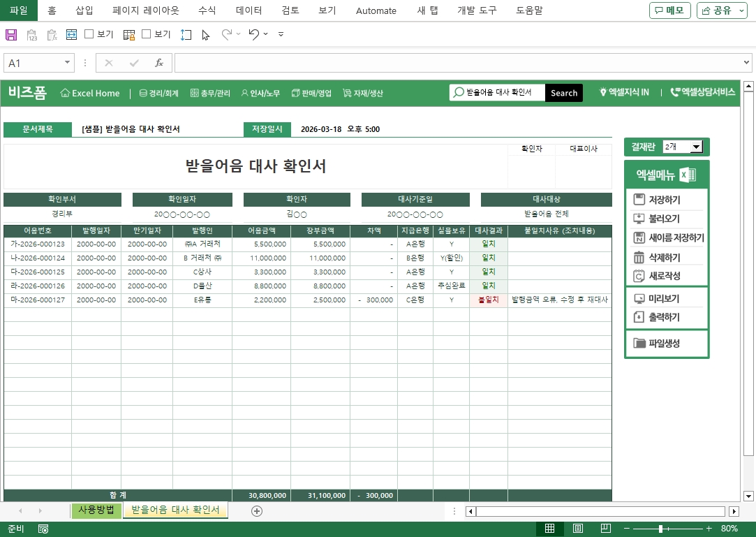The height and width of the screenshot is (537, 756).
Task: Click the 공유 share button
Action: (721, 10)
